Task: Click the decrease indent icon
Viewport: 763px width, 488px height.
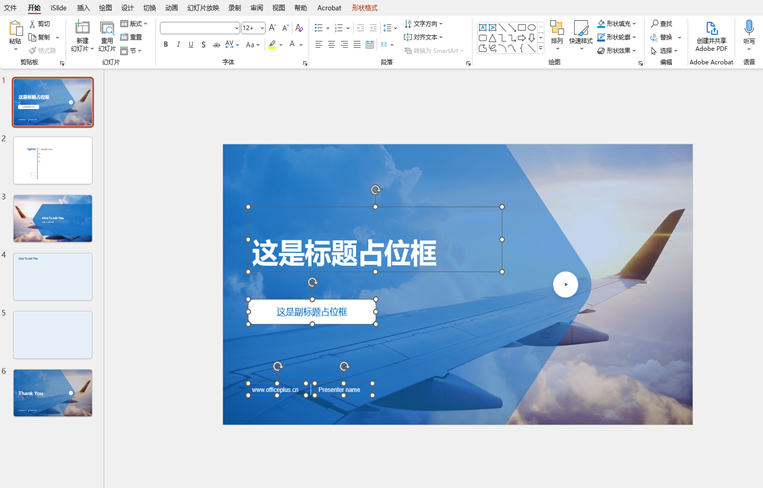Action: point(361,28)
